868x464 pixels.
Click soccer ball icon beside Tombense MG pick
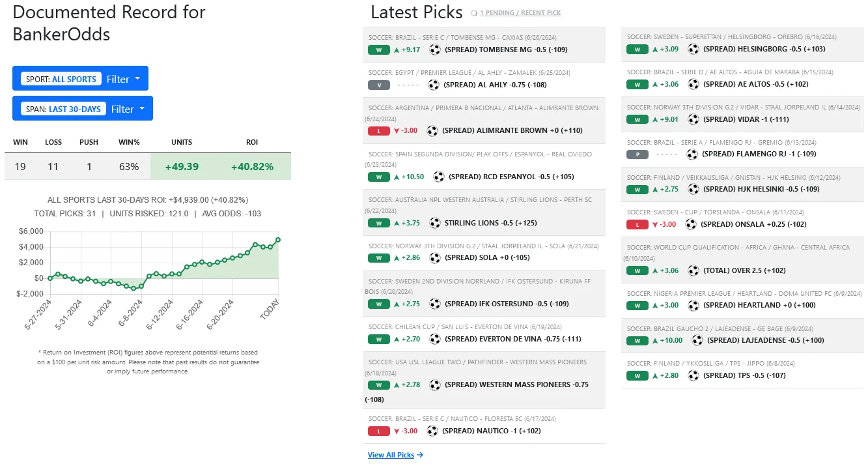pos(435,50)
